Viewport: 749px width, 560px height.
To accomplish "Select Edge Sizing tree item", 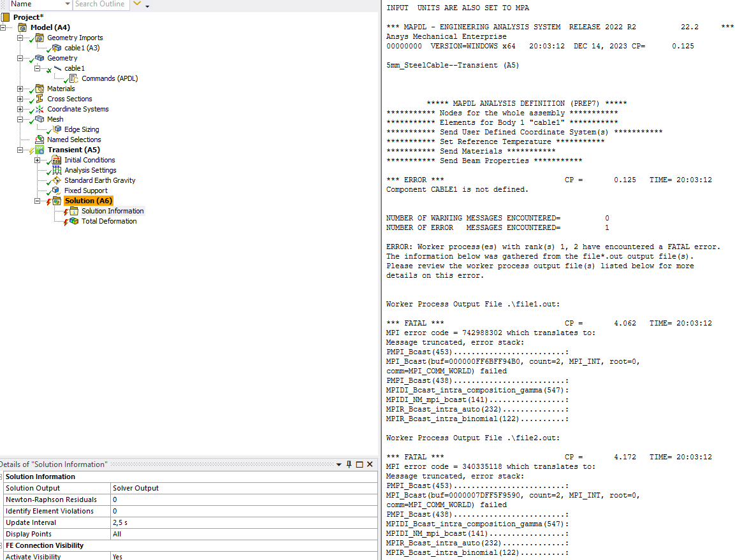I will [x=82, y=129].
